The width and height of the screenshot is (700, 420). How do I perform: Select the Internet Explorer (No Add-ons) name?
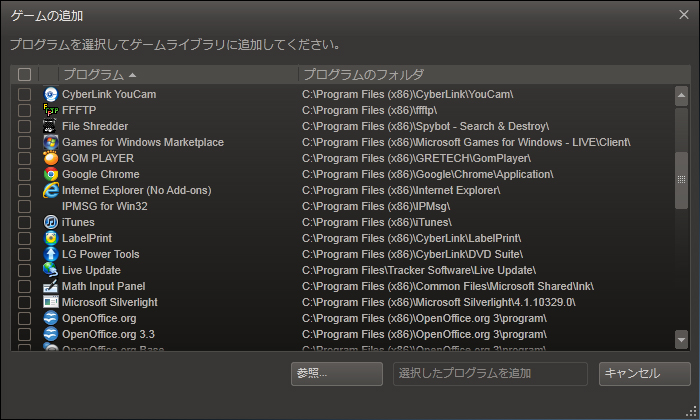coord(137,191)
